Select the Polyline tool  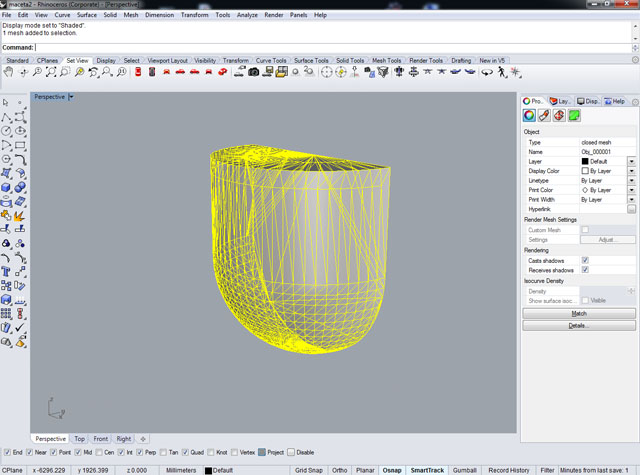pyautogui.click(x=6, y=117)
